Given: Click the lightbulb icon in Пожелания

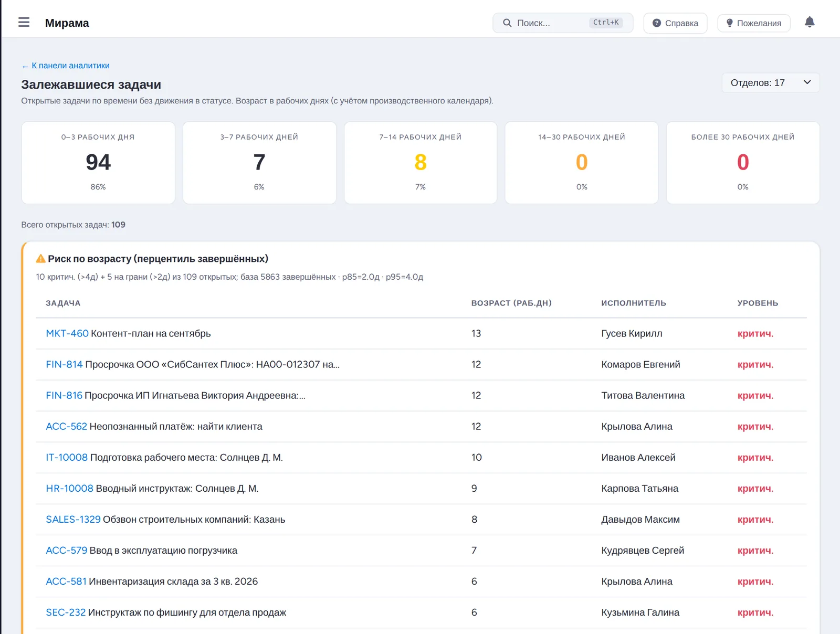Looking at the screenshot, I should (x=729, y=23).
